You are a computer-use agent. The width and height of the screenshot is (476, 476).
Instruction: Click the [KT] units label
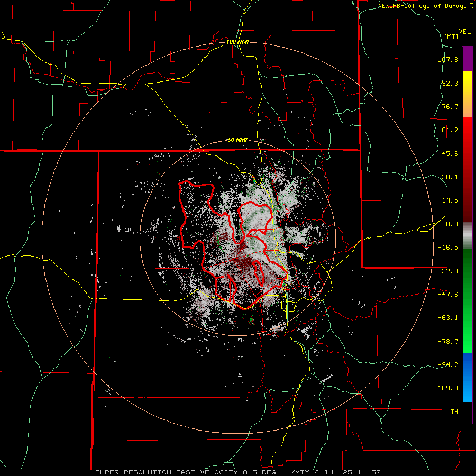click(x=452, y=36)
